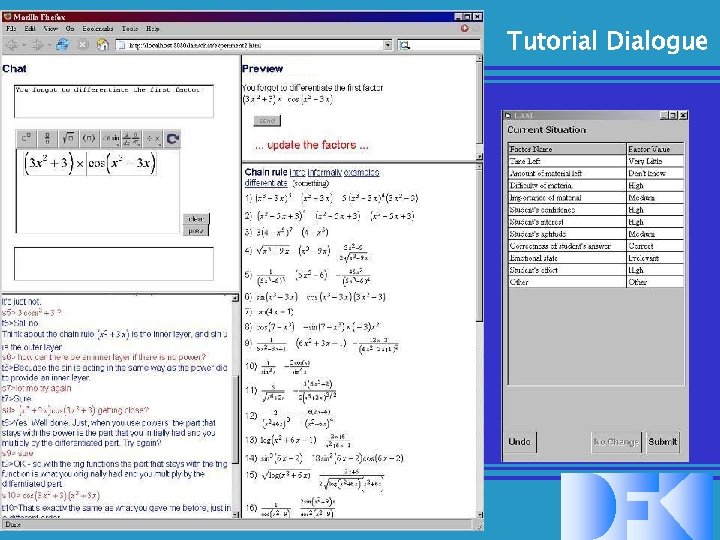This screenshot has height=540, width=720.
Task: Click the examples list vertical scrollbar
Action: pos(479,340)
